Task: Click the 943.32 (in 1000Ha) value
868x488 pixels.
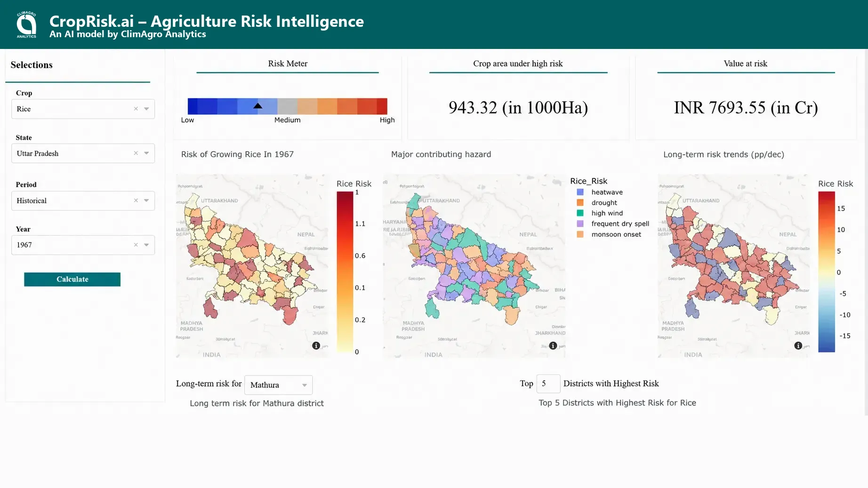Action: pyautogui.click(x=518, y=108)
